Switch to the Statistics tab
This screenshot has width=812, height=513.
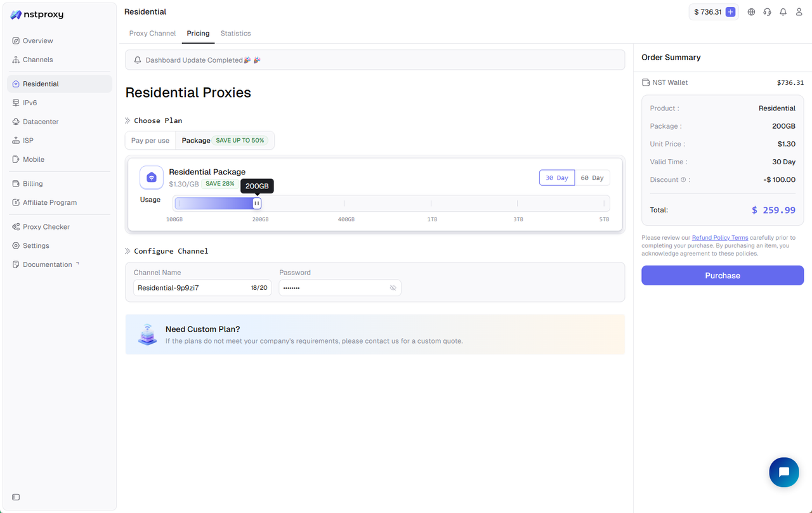tap(235, 33)
